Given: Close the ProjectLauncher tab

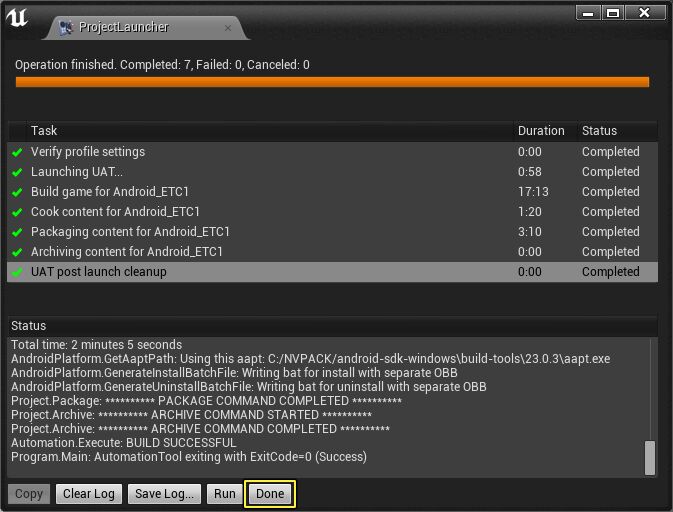Looking at the screenshot, I should coord(228,28).
